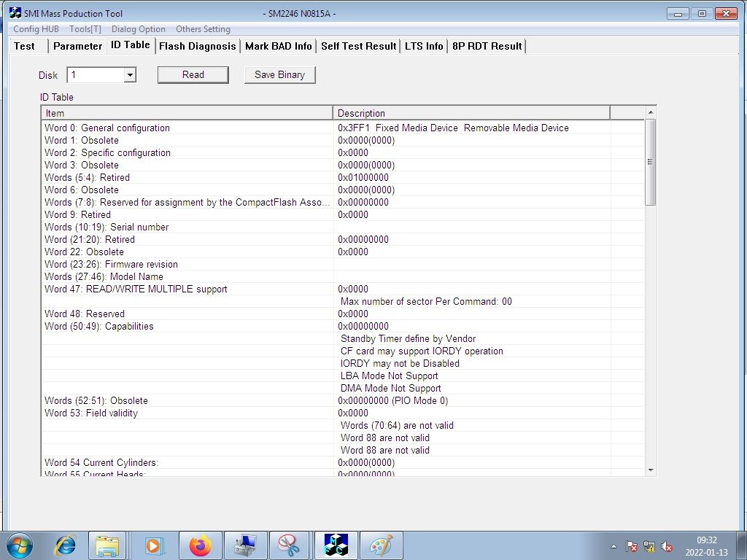Click 'LBA Mode Not Support' line
The image size is (747, 560).
[389, 376]
